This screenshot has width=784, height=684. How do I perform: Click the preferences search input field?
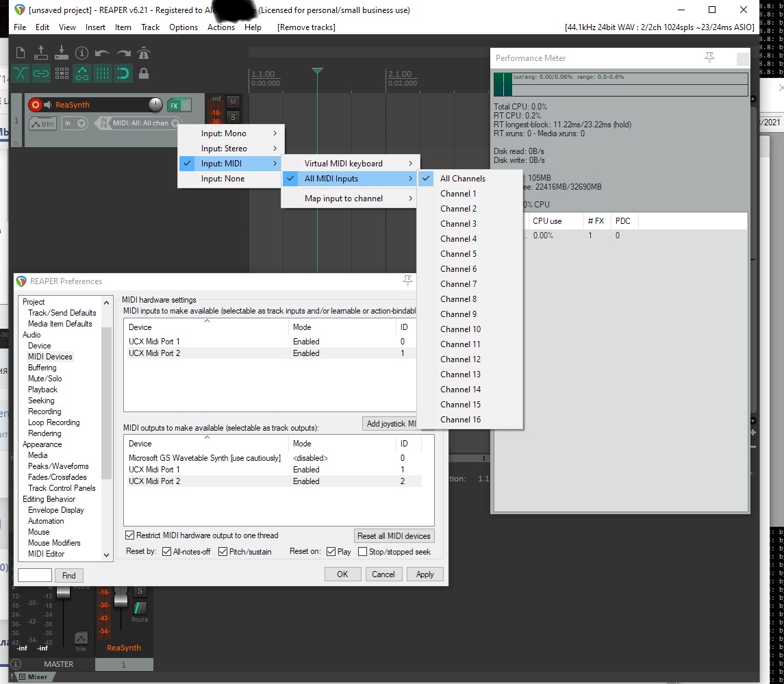pyautogui.click(x=35, y=575)
